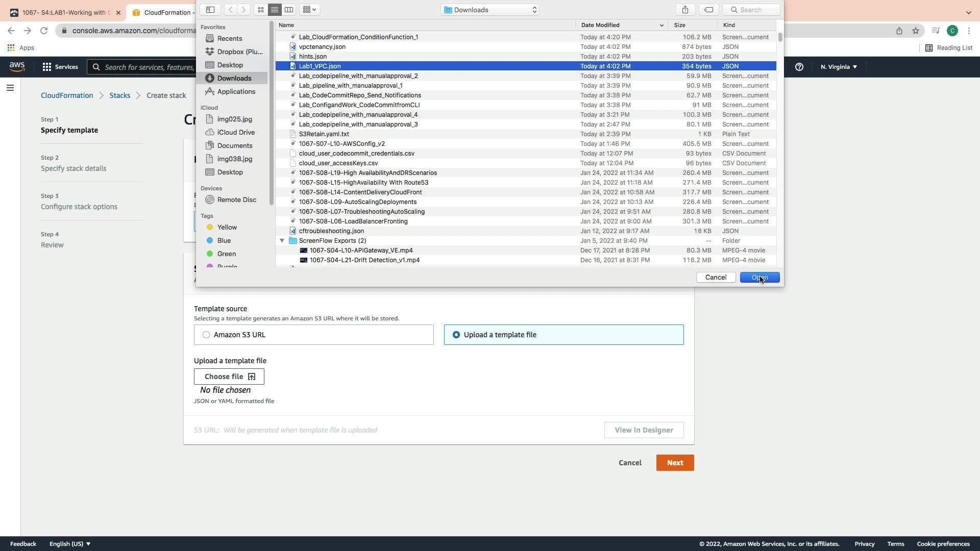980x551 pixels.
Task: Click the Share icon in file dialog
Action: pyautogui.click(x=685, y=10)
